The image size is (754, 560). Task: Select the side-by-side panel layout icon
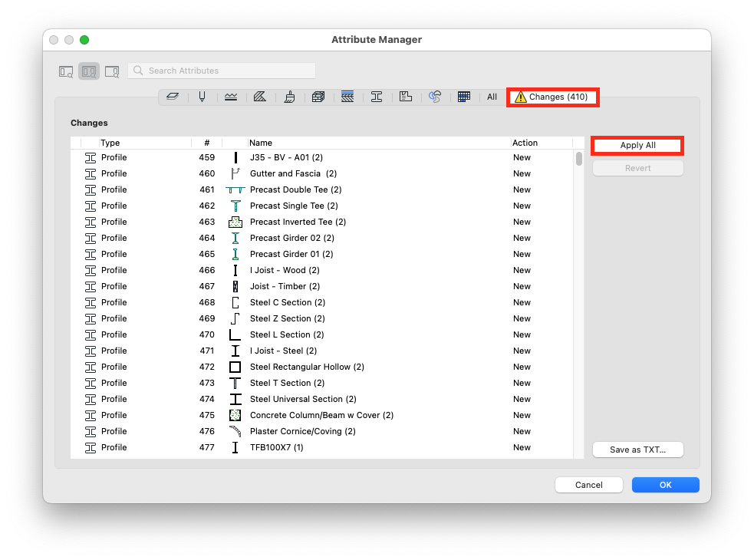[x=89, y=71]
